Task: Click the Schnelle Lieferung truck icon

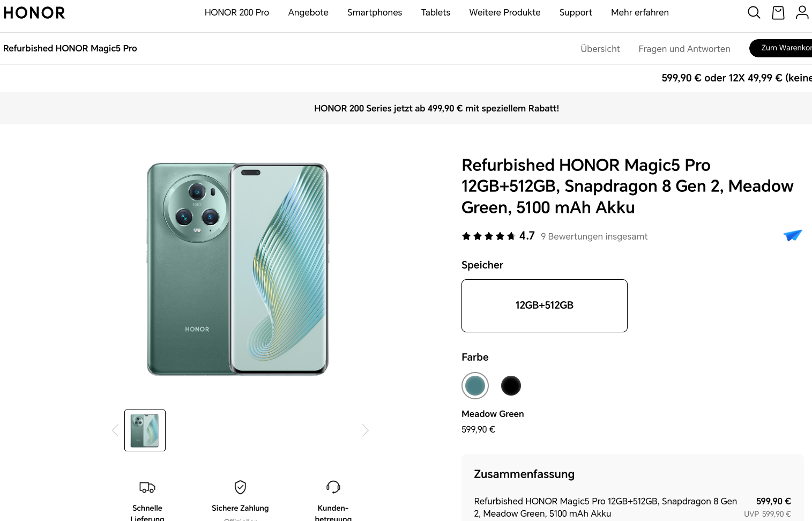Action: 147,487
